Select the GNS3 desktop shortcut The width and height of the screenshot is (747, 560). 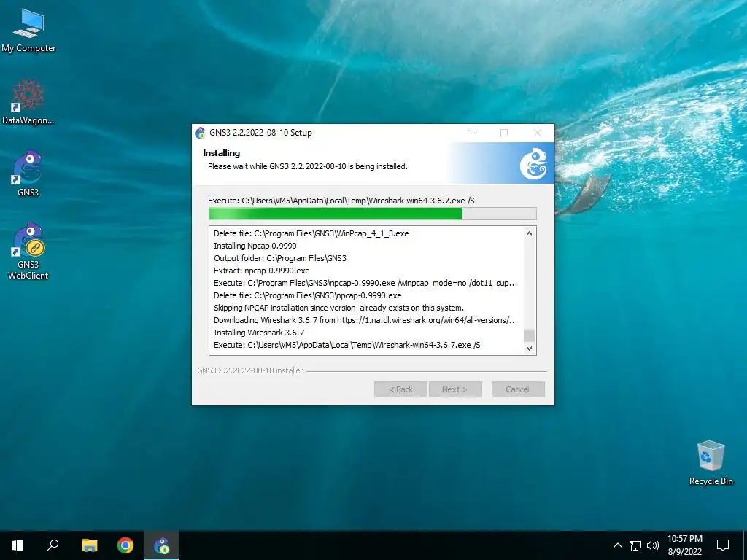[28, 174]
